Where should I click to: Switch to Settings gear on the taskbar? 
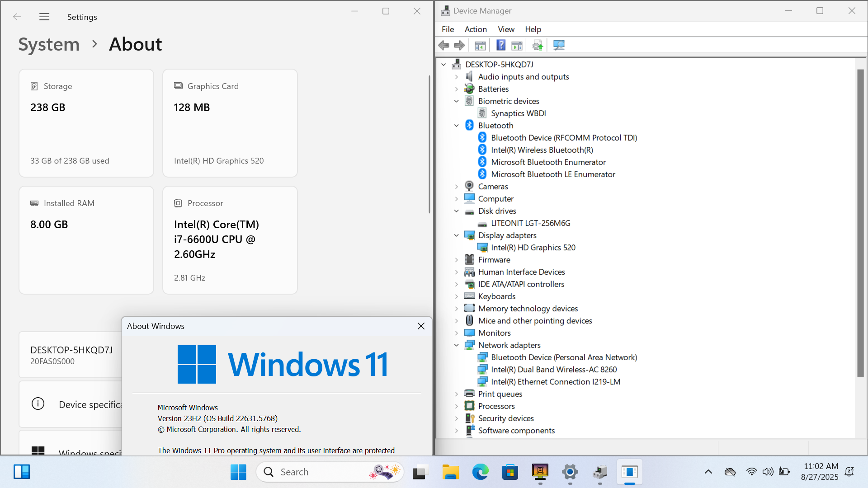570,472
